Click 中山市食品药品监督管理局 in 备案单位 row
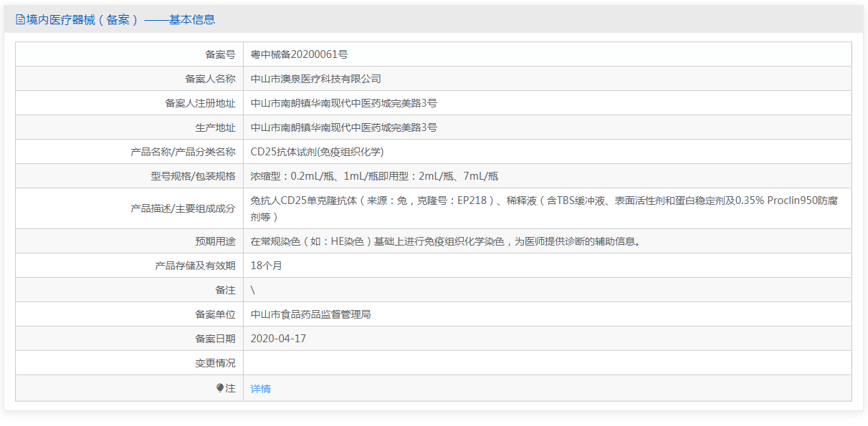Viewport: 868px width, 426px height. (x=311, y=314)
